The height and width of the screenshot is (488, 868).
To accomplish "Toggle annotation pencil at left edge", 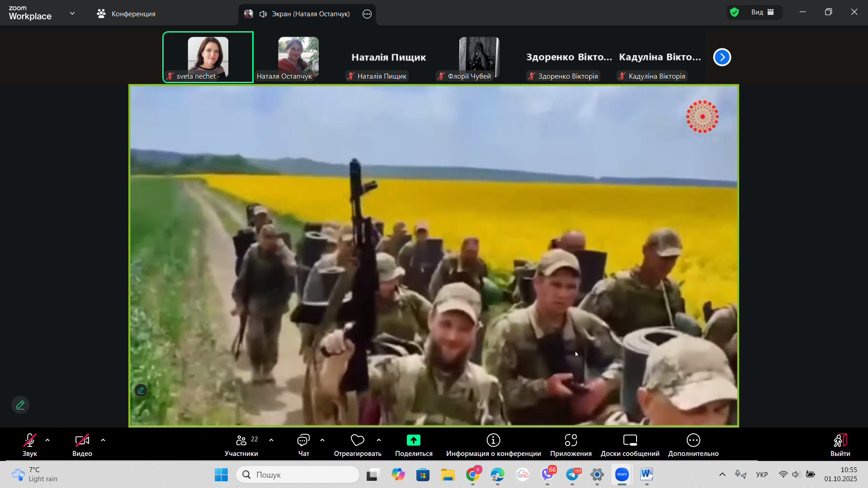I will click(20, 405).
